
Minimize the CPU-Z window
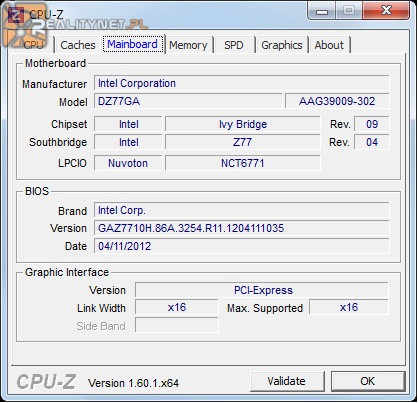[322, 11]
